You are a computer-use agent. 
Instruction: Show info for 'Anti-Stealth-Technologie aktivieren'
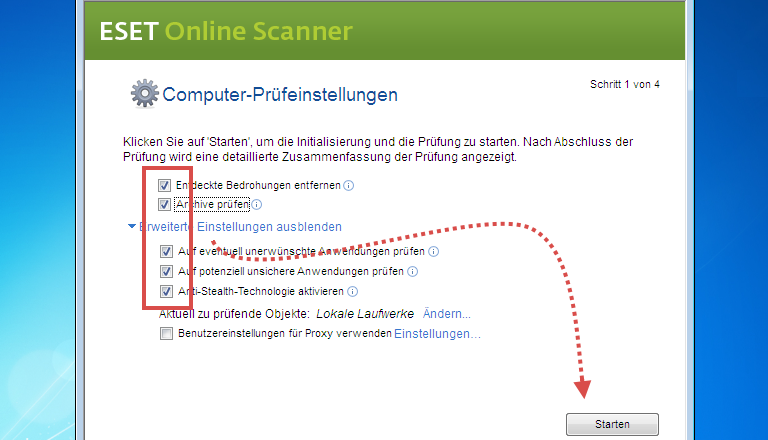pyautogui.click(x=352, y=292)
